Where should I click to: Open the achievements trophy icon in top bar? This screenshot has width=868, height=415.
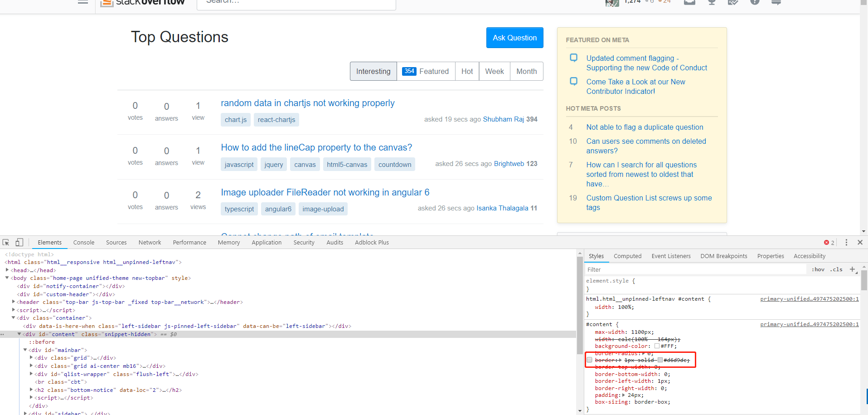(x=712, y=2)
